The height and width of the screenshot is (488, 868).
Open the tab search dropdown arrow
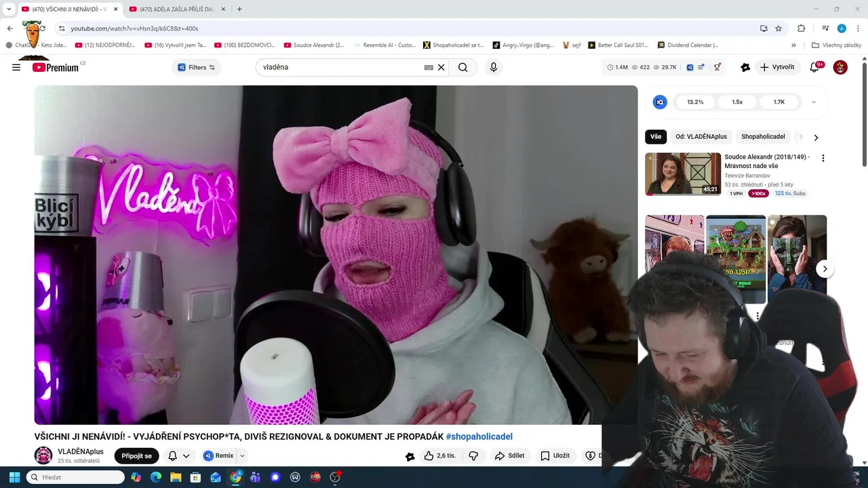coord(9,9)
